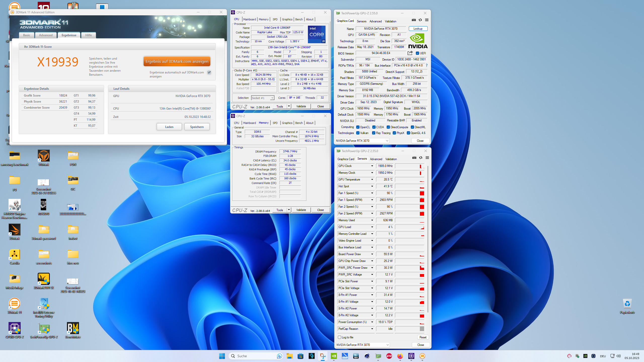Toggle the OpenCL checkbox
Screen dimensions: 644x362
click(x=358, y=127)
